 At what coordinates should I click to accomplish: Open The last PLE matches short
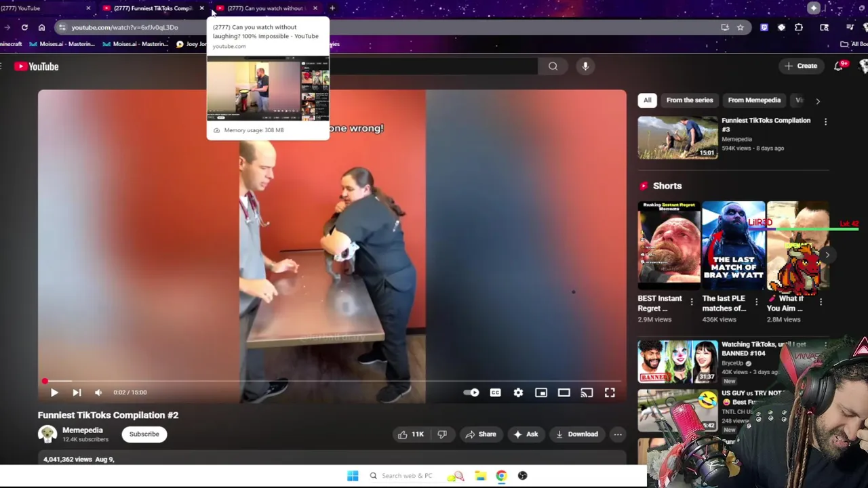coord(733,246)
